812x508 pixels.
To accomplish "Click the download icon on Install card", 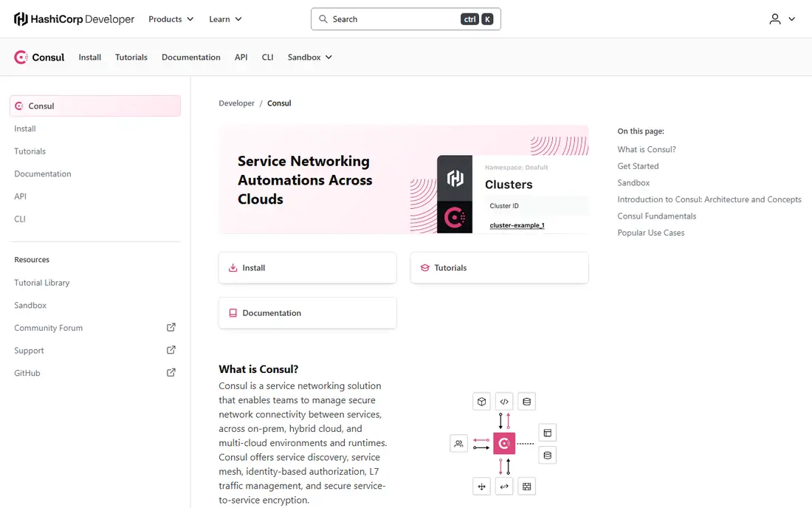I will tap(233, 268).
